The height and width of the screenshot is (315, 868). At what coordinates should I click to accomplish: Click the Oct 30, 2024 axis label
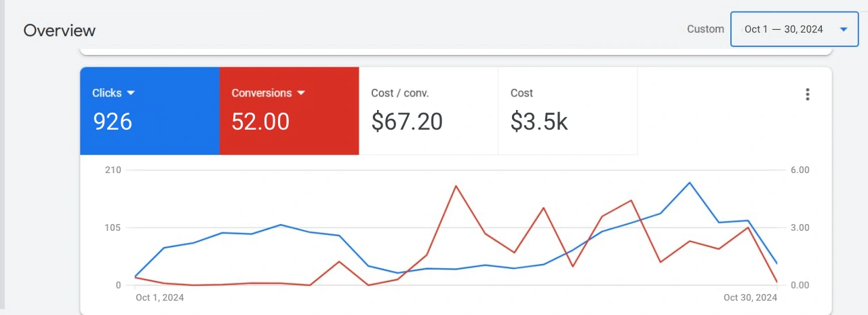750,297
